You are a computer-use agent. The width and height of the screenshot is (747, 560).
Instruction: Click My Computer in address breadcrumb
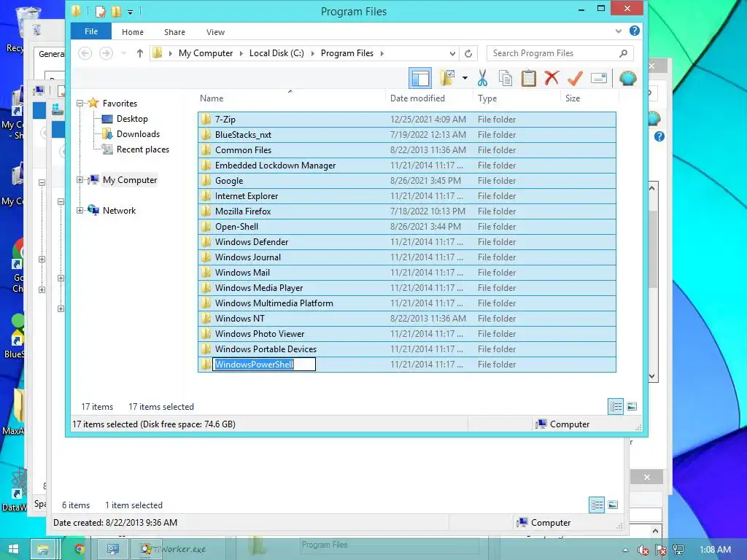click(206, 53)
